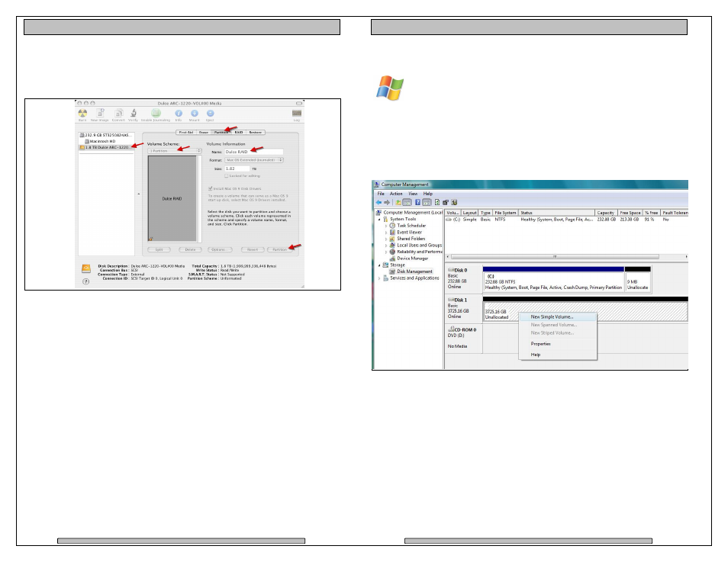
Task: Click the Convert toolbar icon
Action: click(x=118, y=113)
